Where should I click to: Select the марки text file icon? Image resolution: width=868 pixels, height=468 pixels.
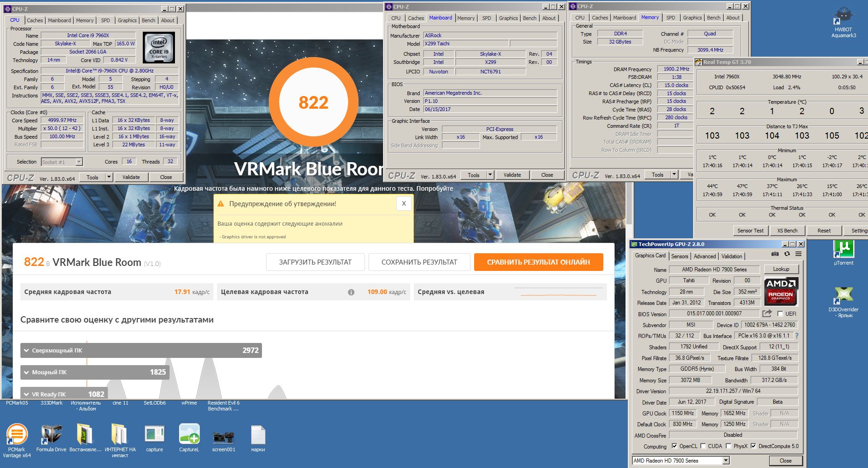coord(258,438)
